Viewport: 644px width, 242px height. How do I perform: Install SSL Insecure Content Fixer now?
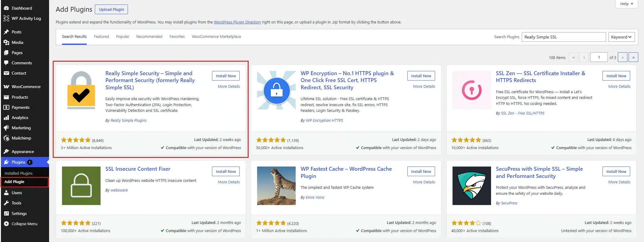[226, 171]
